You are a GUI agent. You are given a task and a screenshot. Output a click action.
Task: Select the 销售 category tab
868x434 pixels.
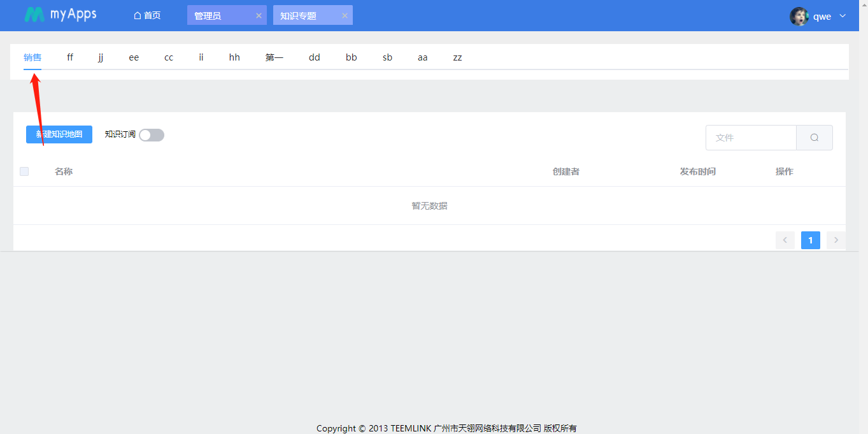(32, 57)
